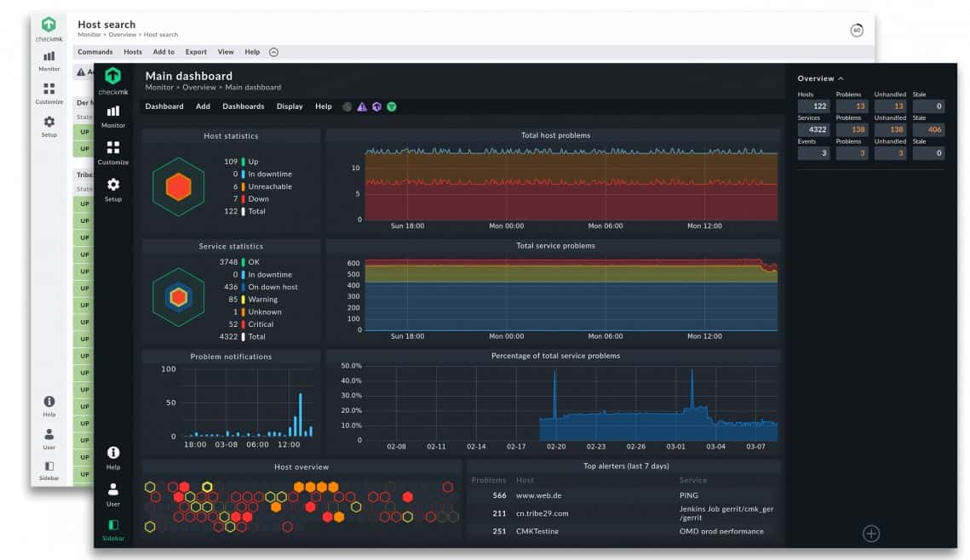Viewport: 970px width, 560px height.
Task: Open Monitor menu in Main dashboard sidebar
Action: point(112,117)
